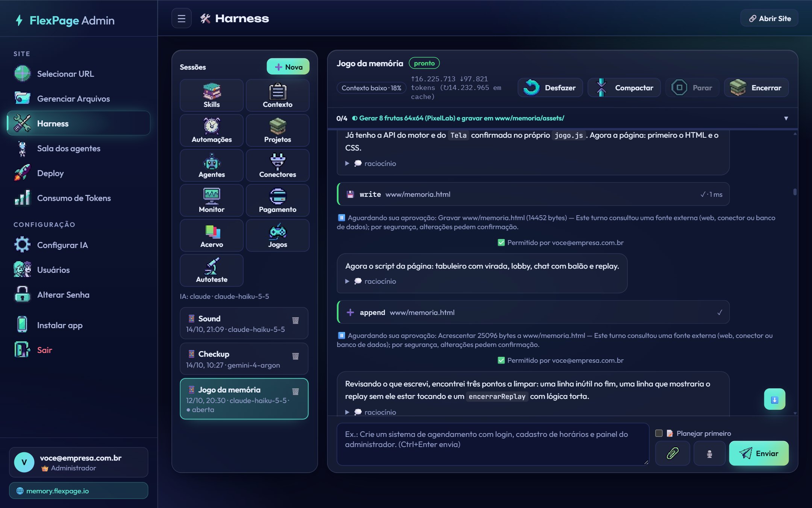
Task: Expand raciocínio under the Revisando message
Action: pyautogui.click(x=371, y=412)
